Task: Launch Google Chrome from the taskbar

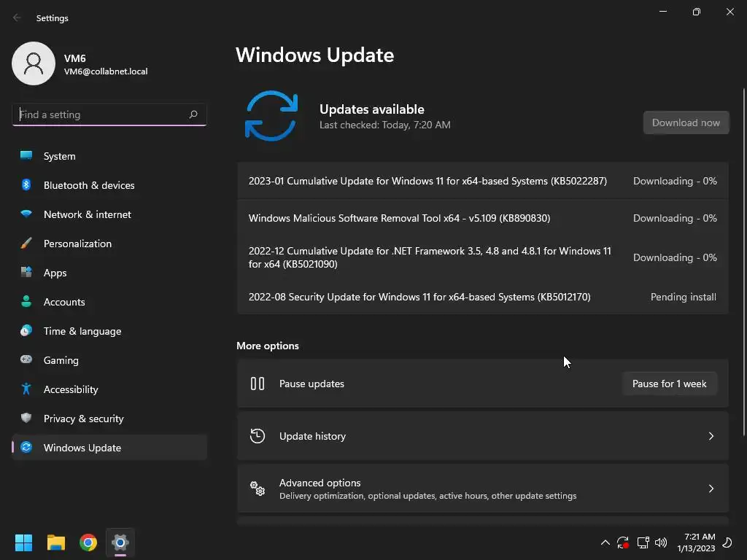Action: [x=88, y=542]
